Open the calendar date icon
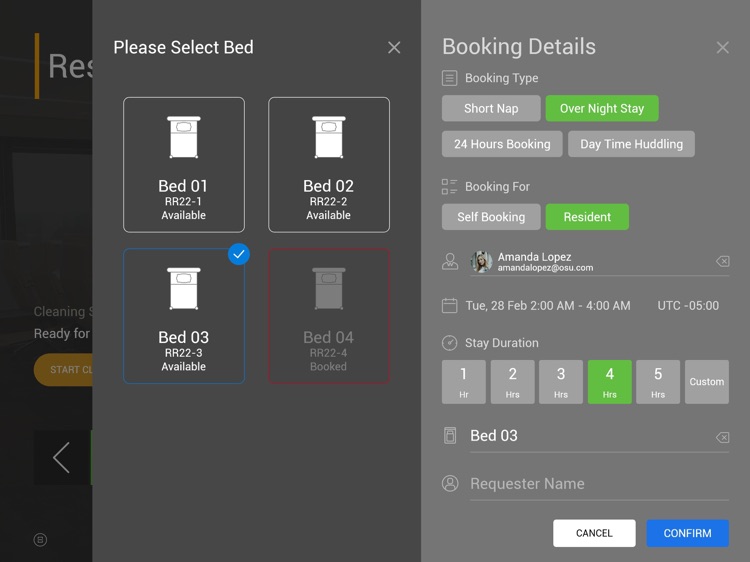Image resolution: width=750 pixels, height=562 pixels. click(449, 306)
